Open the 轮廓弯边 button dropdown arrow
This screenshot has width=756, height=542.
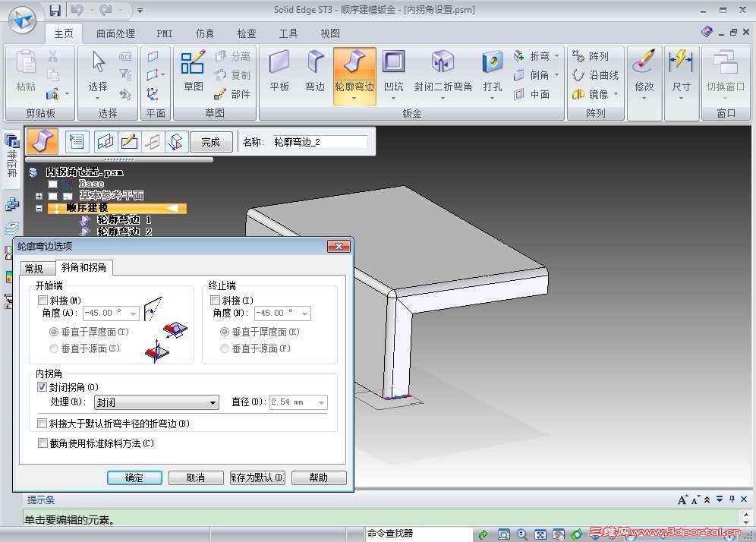tap(354, 99)
